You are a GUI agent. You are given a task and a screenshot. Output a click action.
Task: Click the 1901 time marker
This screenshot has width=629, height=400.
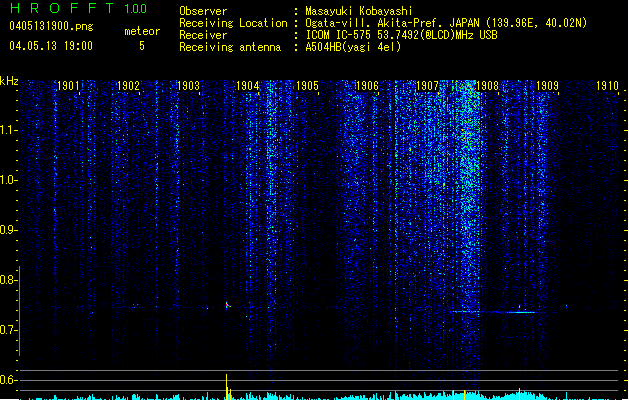coord(68,86)
